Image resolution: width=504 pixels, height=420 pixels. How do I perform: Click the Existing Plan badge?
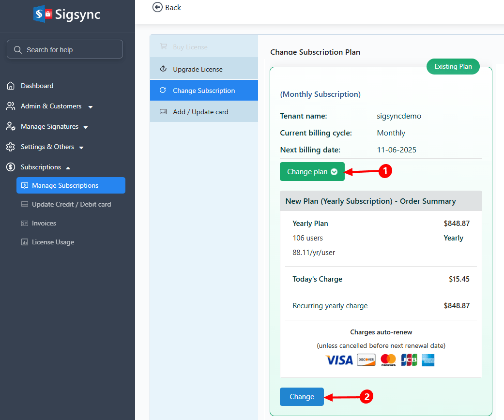coord(453,67)
